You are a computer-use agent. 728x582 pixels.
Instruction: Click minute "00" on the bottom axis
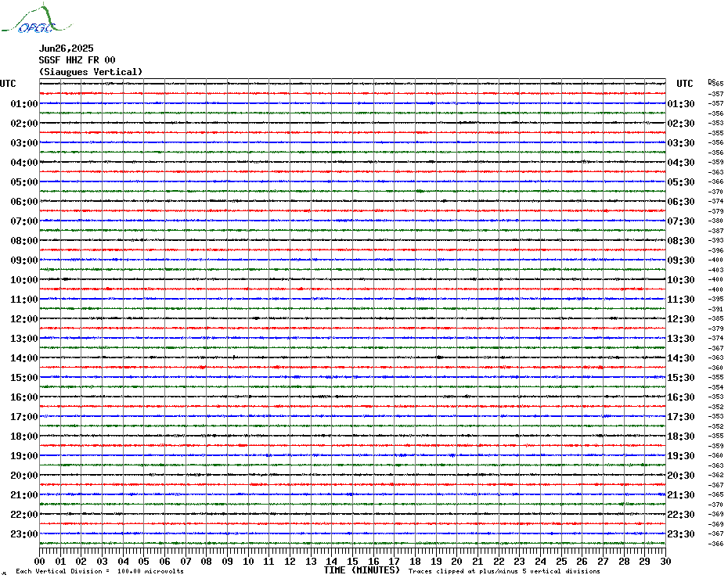[x=39, y=561]
